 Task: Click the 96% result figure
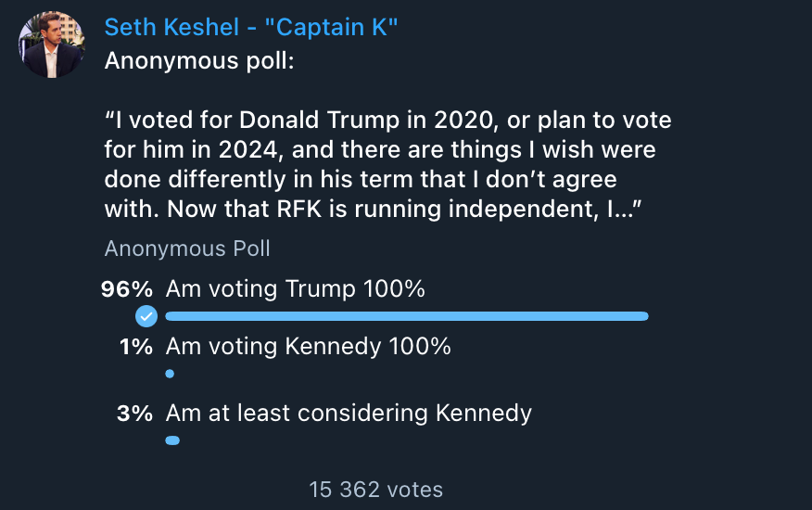coord(126,289)
